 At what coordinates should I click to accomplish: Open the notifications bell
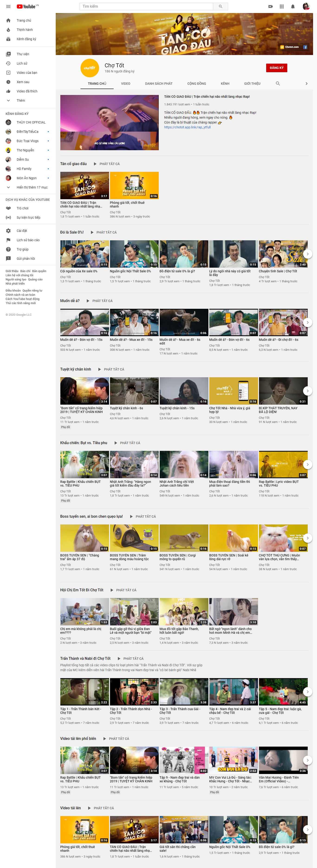tap(293, 7)
